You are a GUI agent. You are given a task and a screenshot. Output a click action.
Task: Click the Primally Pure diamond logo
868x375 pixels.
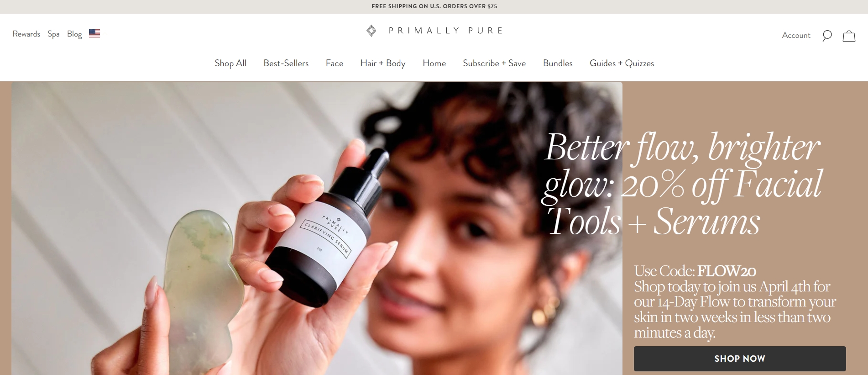pos(371,31)
